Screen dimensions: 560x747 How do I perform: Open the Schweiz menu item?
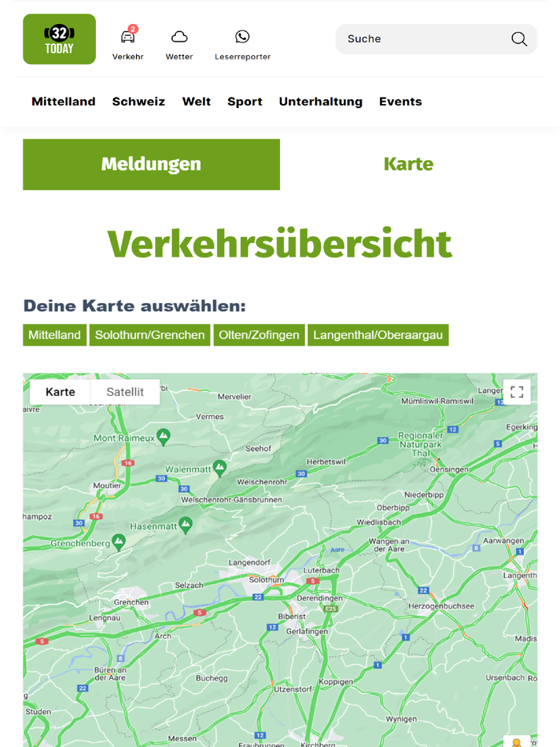coord(138,102)
